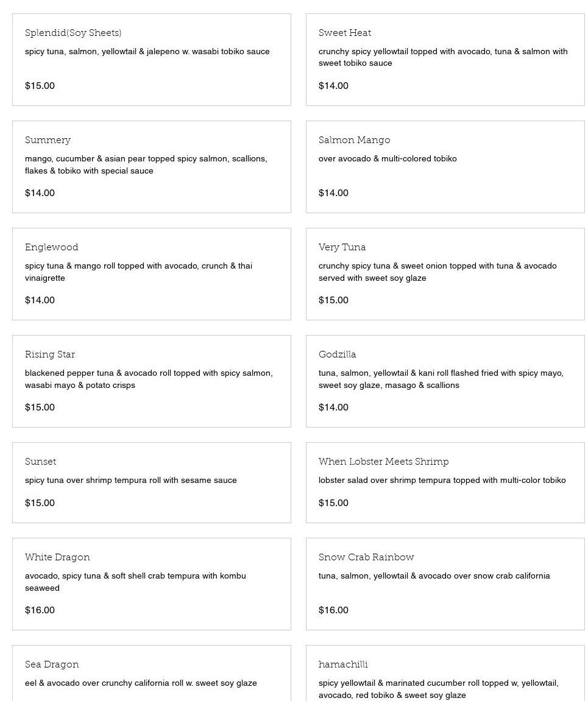Viewport: 588px width, 701px height.
Task: Click the Sunset roll description text
Action: pyautogui.click(x=131, y=480)
